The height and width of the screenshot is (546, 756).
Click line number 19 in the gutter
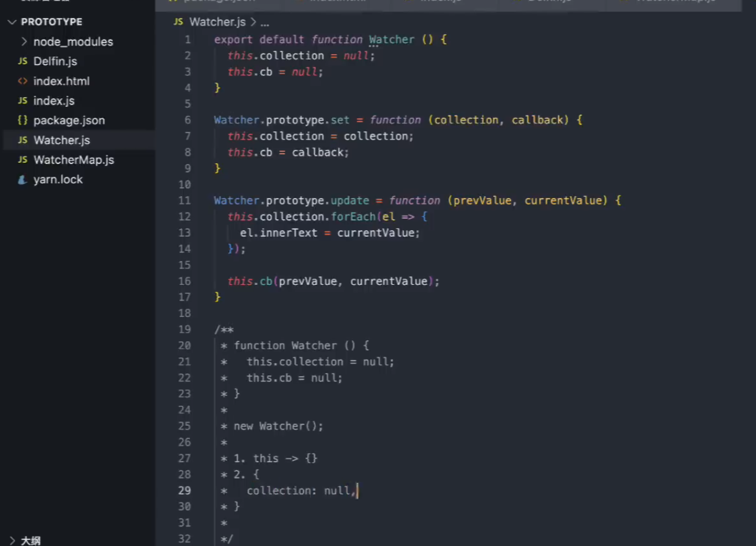[x=185, y=329]
